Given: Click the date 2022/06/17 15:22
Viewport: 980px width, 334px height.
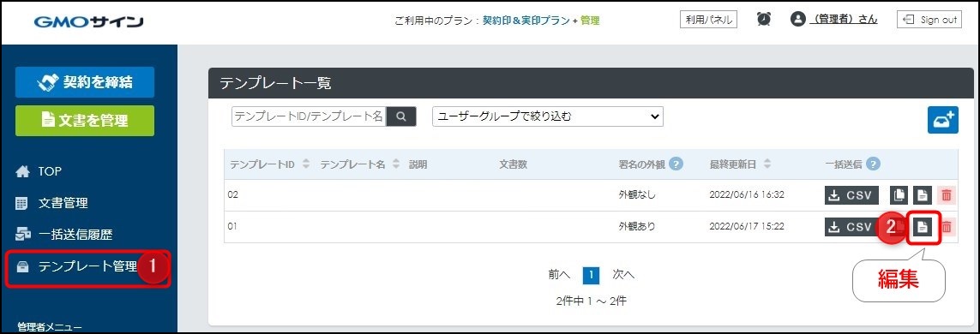Looking at the screenshot, I should [x=747, y=227].
